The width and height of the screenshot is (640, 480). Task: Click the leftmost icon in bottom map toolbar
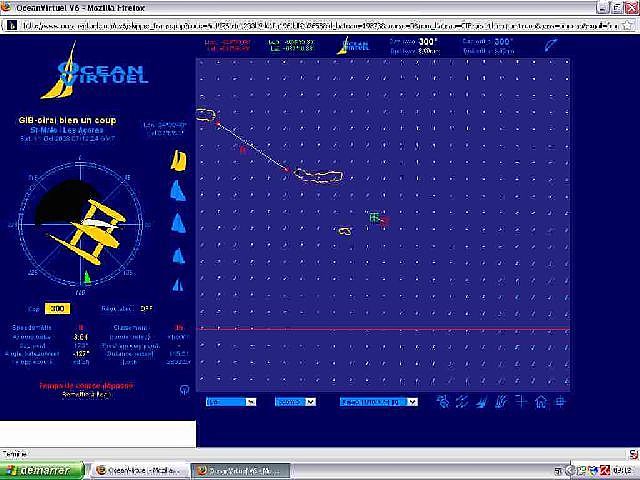click(443, 402)
